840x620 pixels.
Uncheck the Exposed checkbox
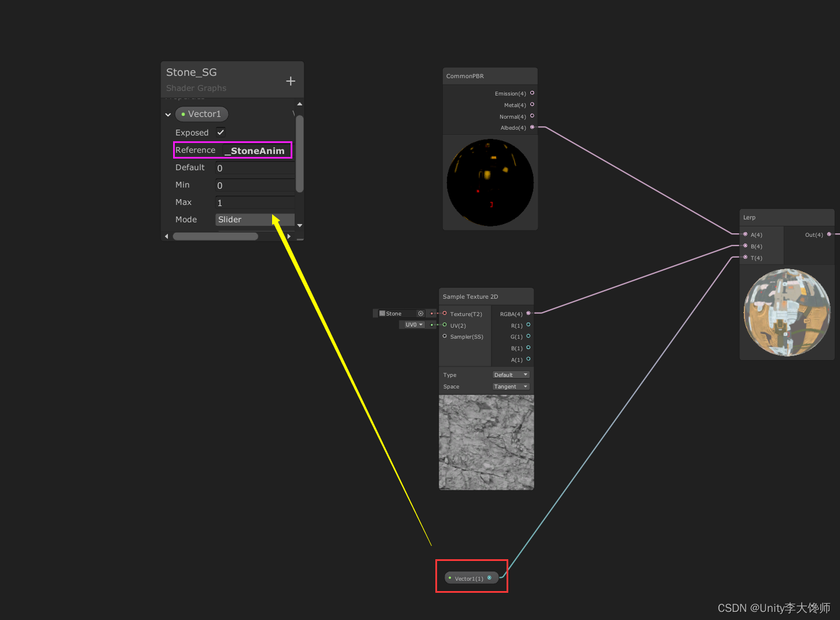[221, 133]
